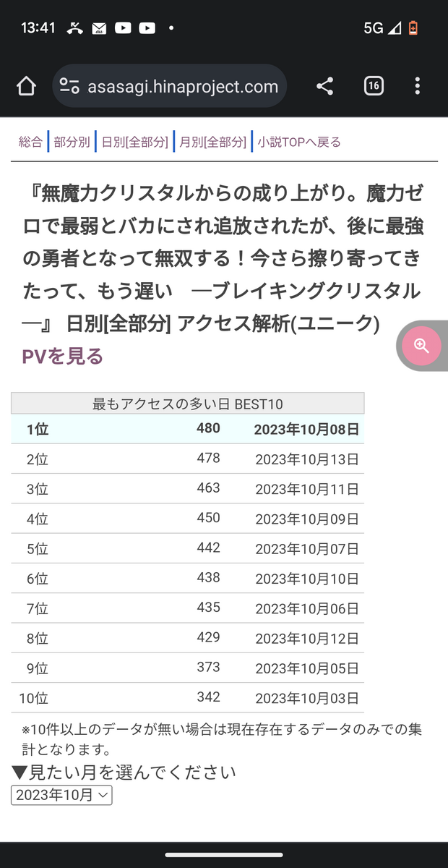
Task: Tap the mail notification icon
Action: 99,28
